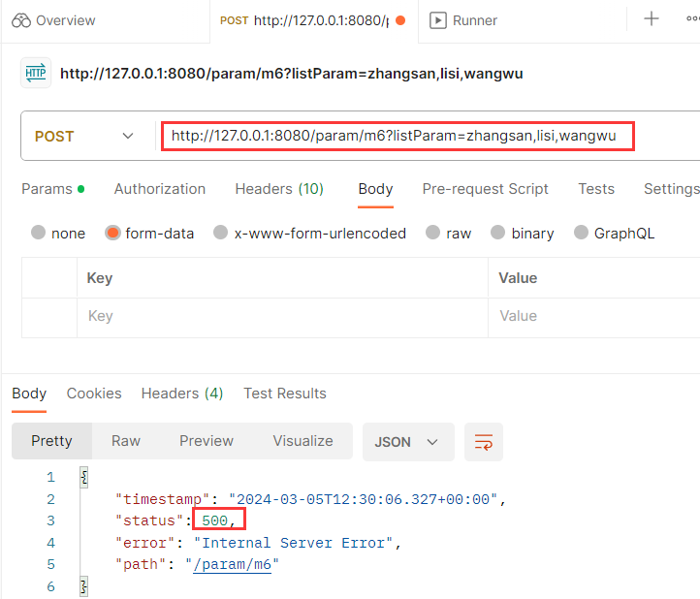The width and height of the screenshot is (700, 599).
Task: Follow the /param/m6 path link
Action: [232, 565]
